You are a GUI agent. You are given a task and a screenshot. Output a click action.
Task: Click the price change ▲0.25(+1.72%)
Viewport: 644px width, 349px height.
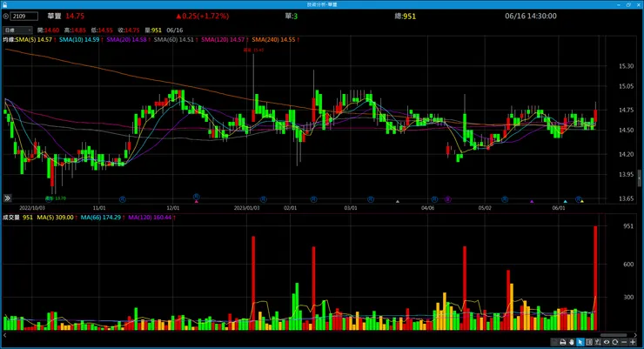[x=203, y=16]
